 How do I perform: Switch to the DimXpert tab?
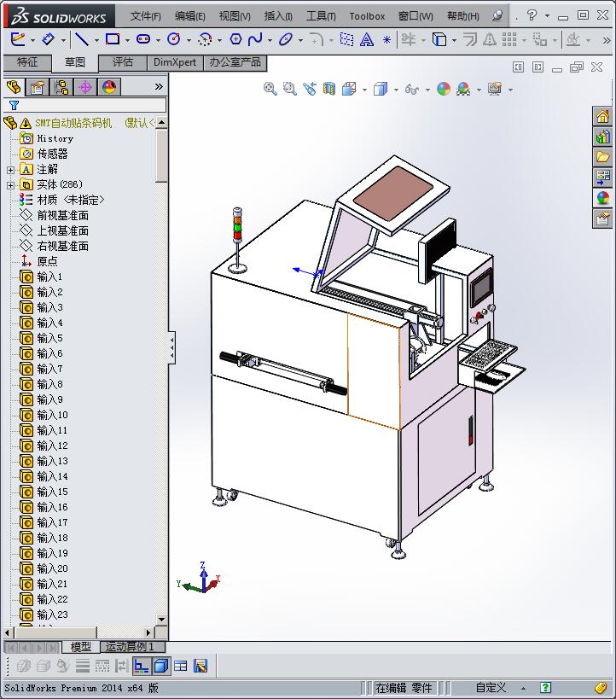click(175, 62)
